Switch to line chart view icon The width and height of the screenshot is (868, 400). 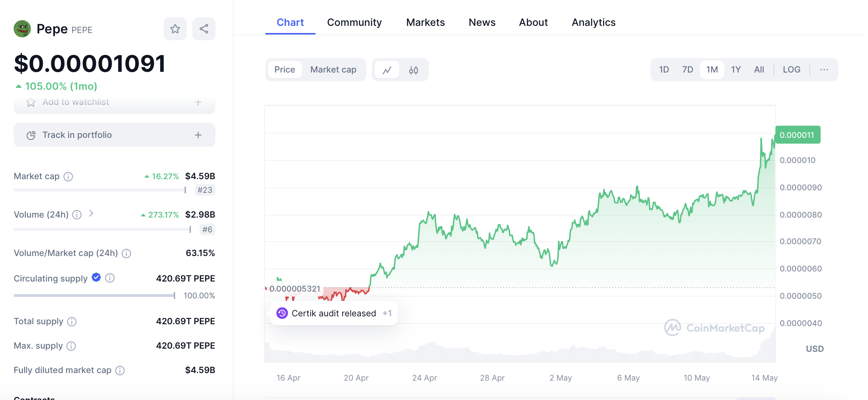point(387,70)
